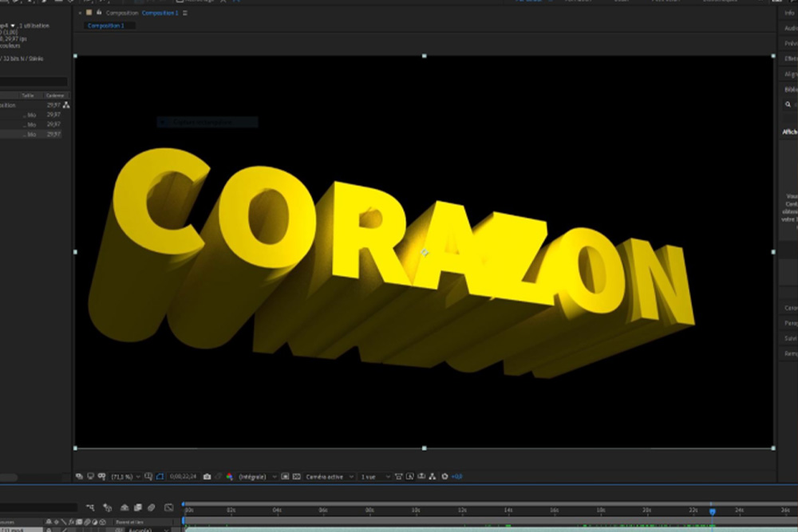Toggle the transparency grid button

point(296,476)
